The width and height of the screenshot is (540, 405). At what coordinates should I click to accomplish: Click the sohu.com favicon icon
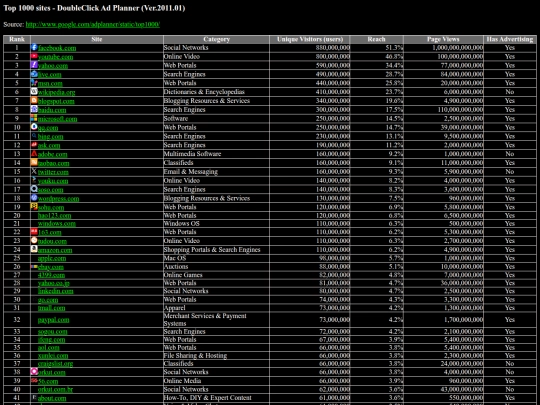pyautogui.click(x=34, y=206)
